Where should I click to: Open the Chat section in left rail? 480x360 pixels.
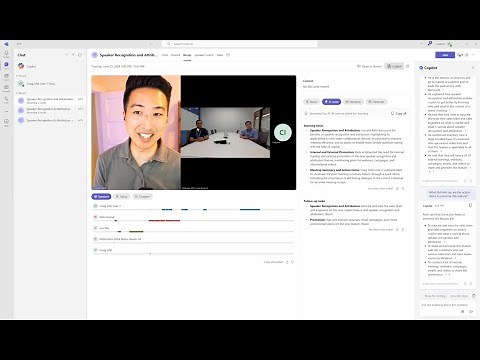click(6, 65)
